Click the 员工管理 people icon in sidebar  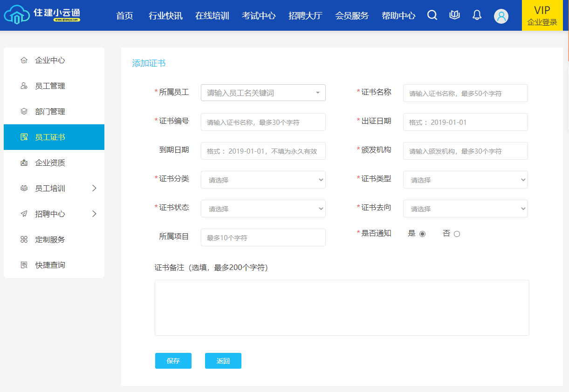click(24, 86)
